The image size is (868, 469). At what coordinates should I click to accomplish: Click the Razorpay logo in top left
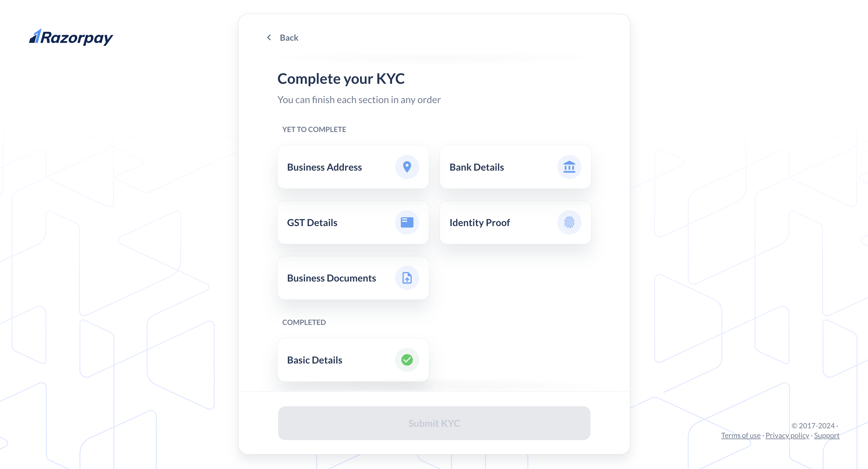coord(71,37)
